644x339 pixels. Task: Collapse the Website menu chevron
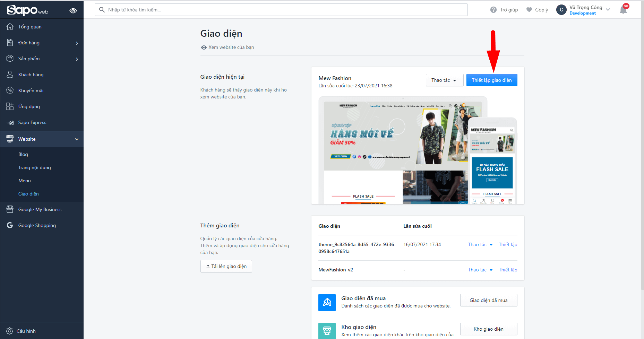pyautogui.click(x=77, y=139)
